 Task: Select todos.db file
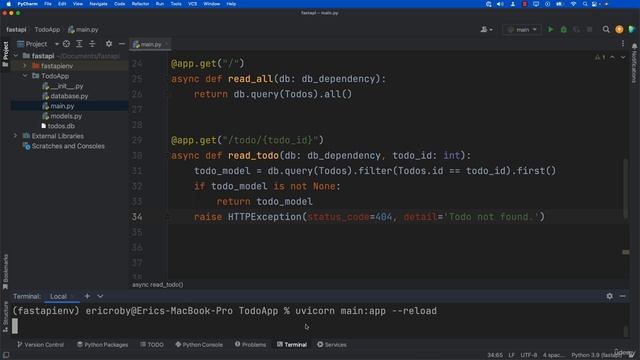coord(58,126)
